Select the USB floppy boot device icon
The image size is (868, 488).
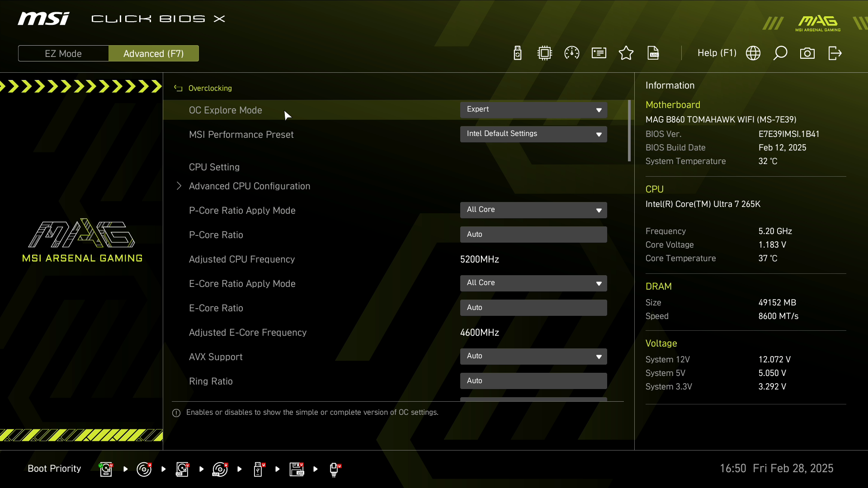coord(297,469)
